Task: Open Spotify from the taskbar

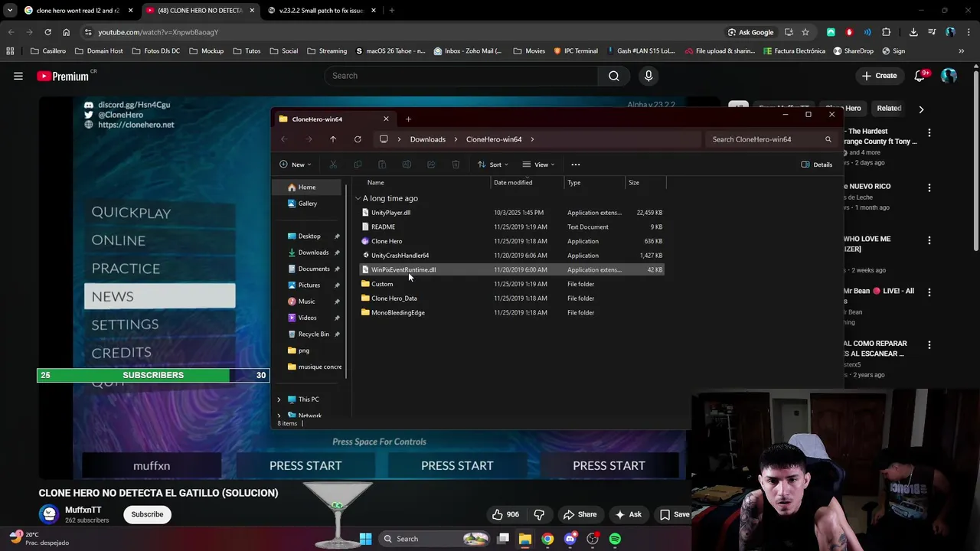Action: [615, 539]
